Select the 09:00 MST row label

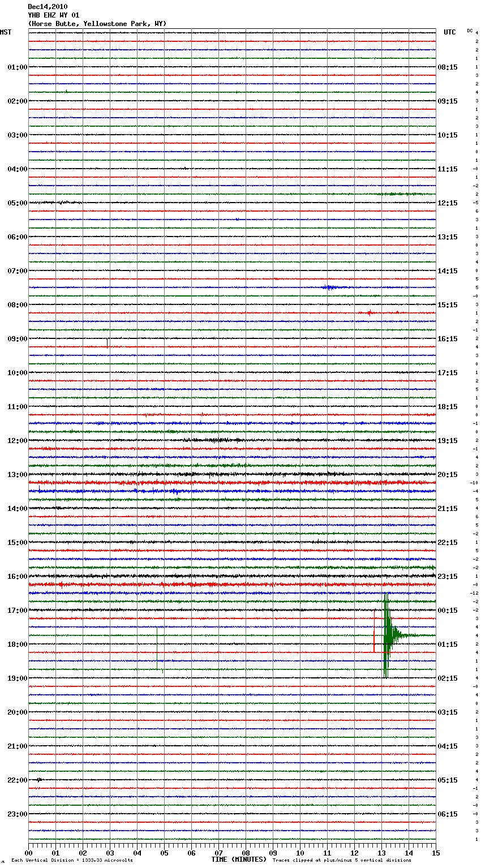click(18, 339)
